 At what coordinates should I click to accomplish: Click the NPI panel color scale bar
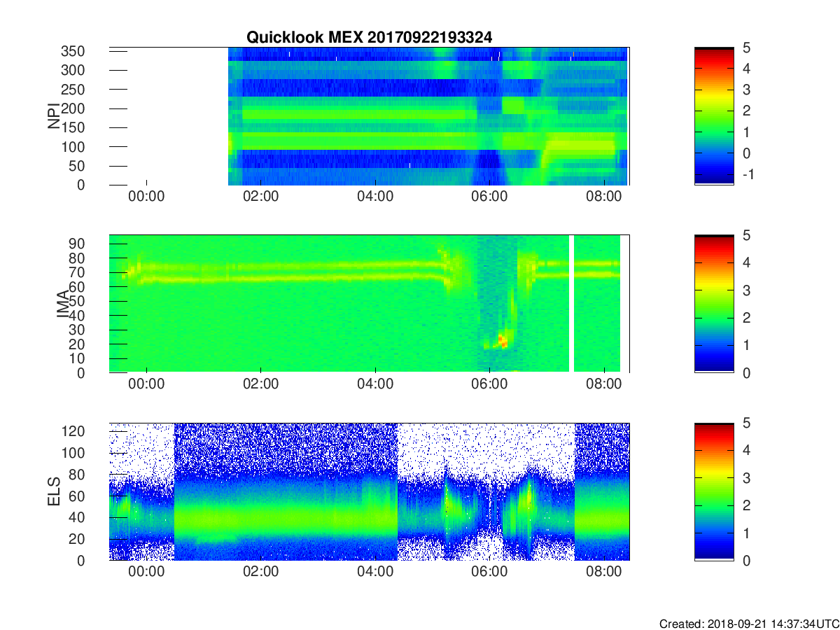(714, 116)
